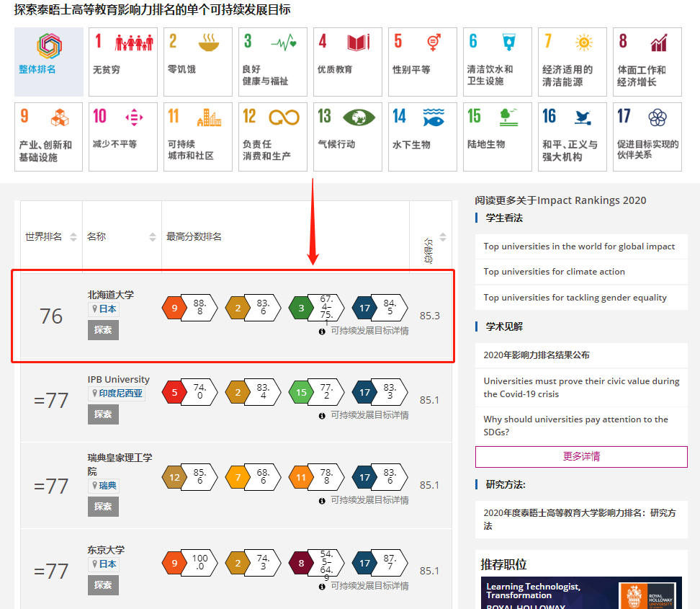Click 探索 button for IPB University

(x=103, y=414)
